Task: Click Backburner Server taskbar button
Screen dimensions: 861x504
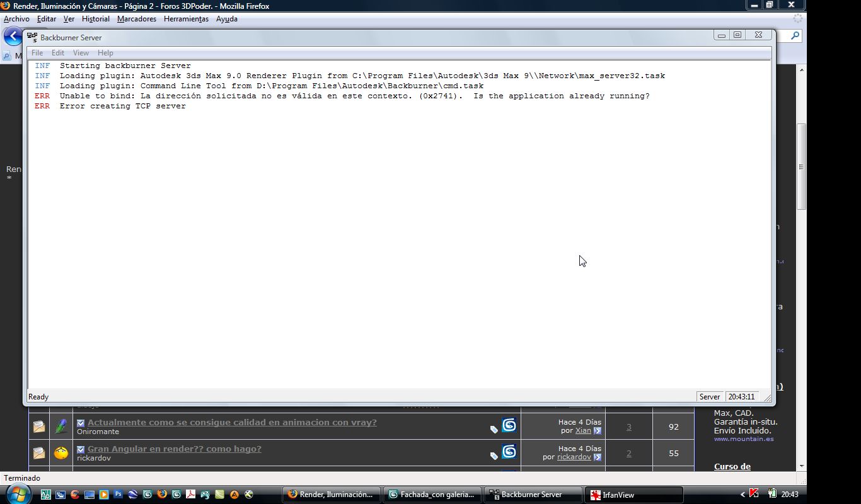Action: click(533, 495)
